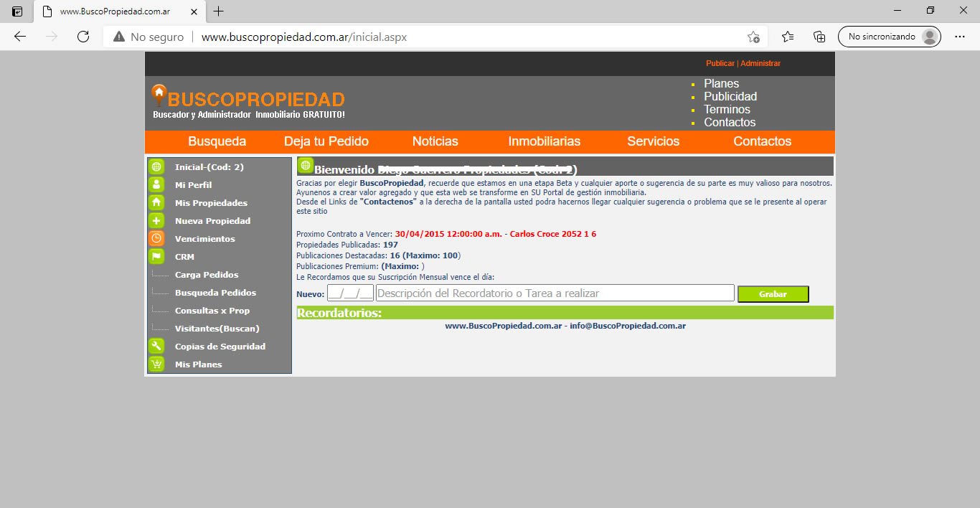
Task: Open Busqueda Pedidos under CRM
Action: click(x=215, y=293)
